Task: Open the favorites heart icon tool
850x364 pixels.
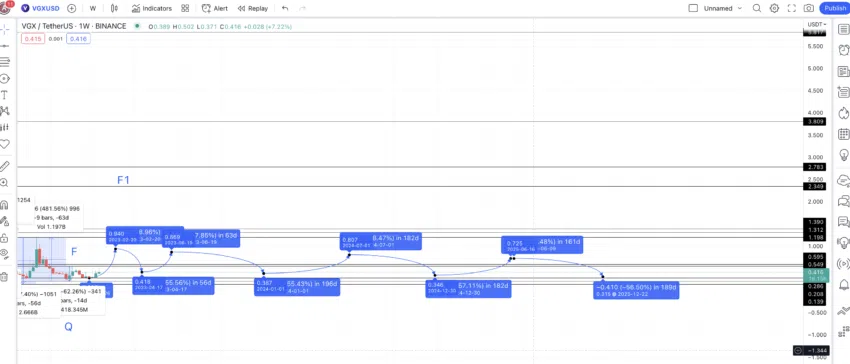Action: tap(4, 144)
